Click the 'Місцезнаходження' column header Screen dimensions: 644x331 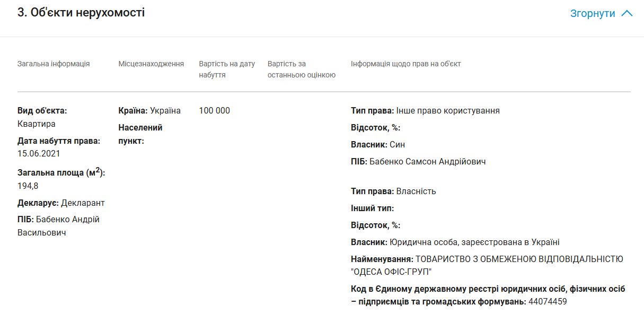pyautogui.click(x=151, y=64)
